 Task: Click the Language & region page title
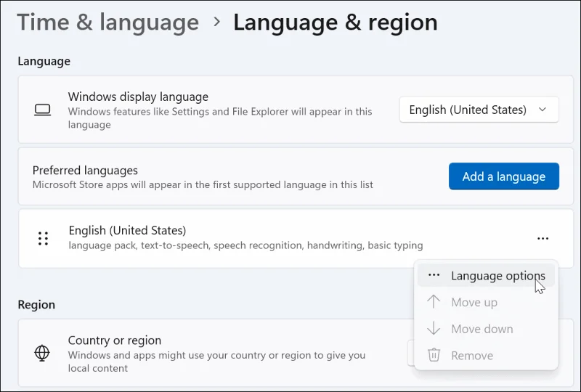point(336,23)
